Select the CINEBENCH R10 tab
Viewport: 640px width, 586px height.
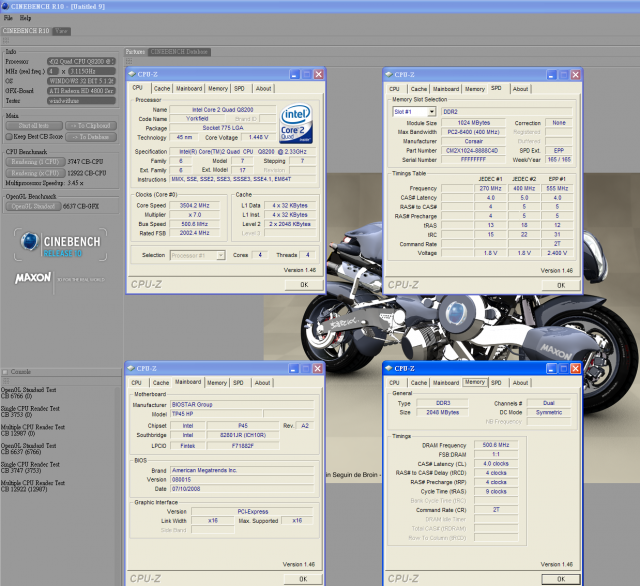coord(26,31)
